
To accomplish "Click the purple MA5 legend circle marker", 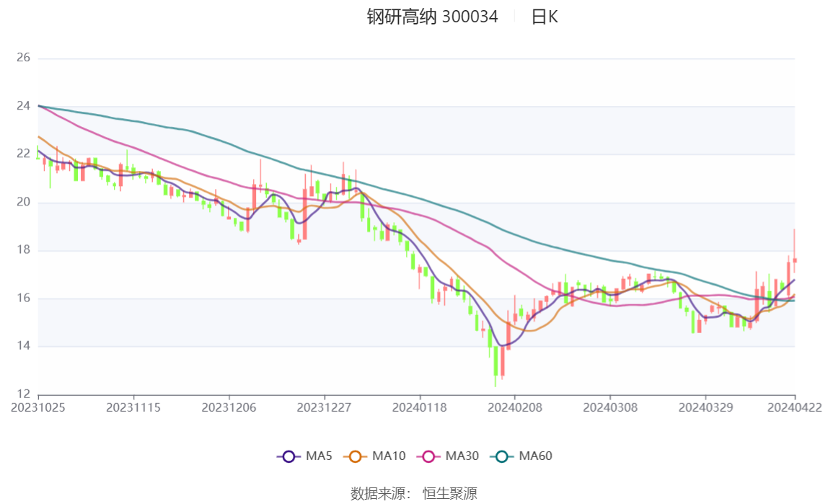I will (x=289, y=456).
